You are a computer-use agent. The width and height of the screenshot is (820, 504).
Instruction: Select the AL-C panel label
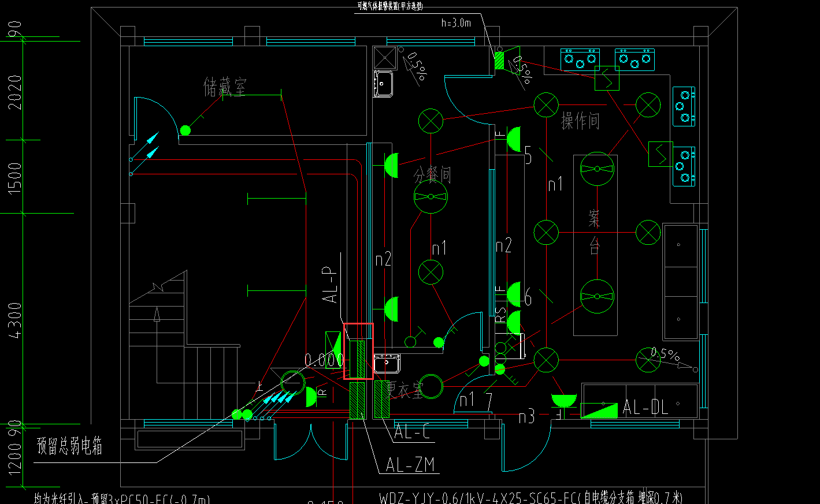(x=413, y=431)
